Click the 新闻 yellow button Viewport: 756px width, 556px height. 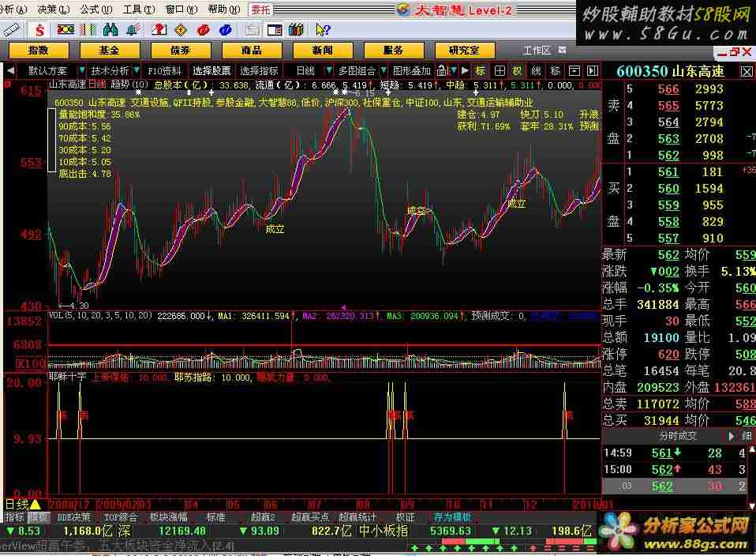tap(322, 51)
